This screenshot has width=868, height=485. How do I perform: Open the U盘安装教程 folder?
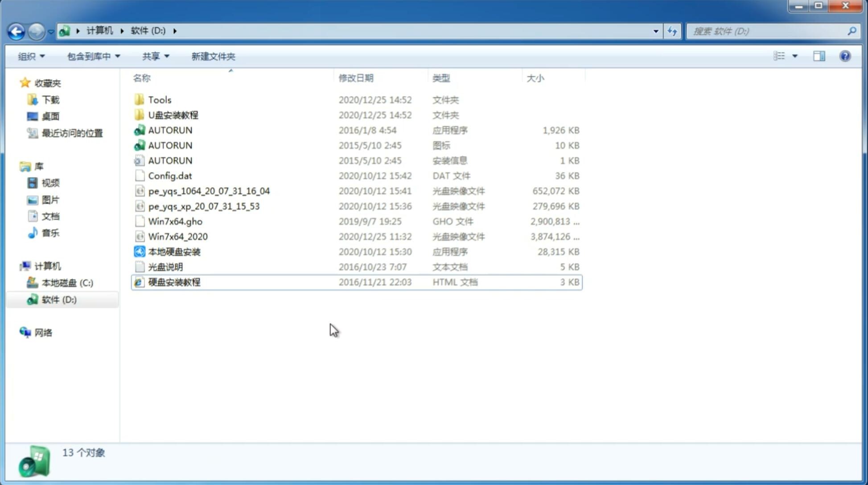(174, 115)
